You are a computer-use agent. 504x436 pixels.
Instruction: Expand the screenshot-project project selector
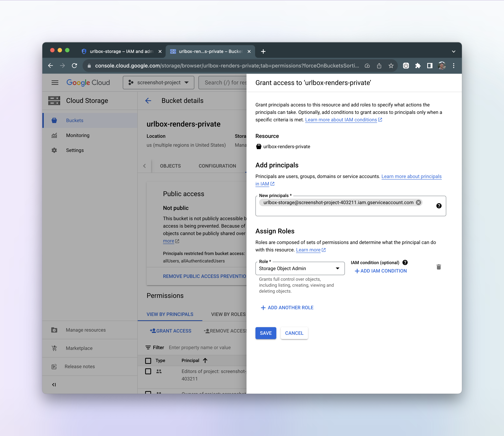tap(158, 82)
